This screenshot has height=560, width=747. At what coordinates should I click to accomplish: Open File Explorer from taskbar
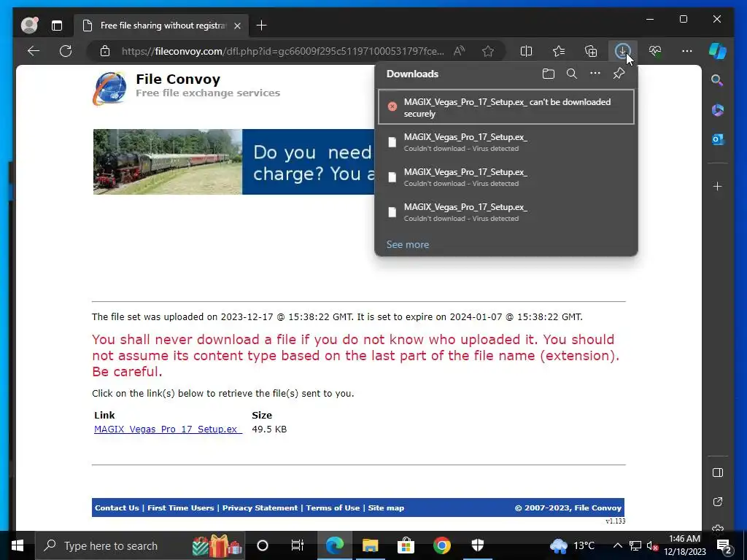click(x=370, y=545)
